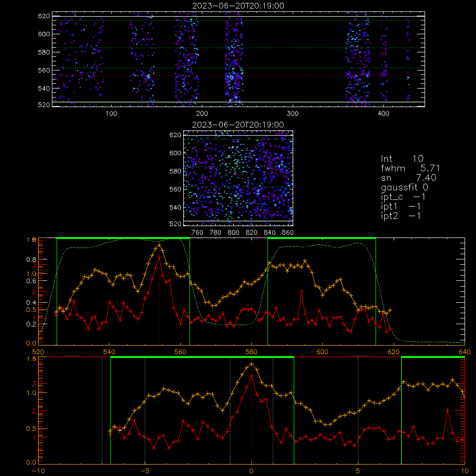Click the orange x-axis label 520 of the profile plot

pyautogui.click(x=38, y=352)
